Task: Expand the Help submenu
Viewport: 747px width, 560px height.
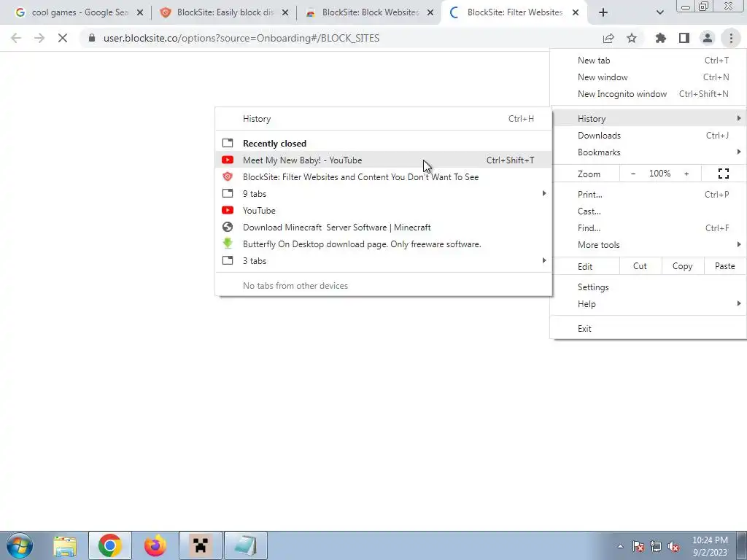Action: tap(648, 304)
